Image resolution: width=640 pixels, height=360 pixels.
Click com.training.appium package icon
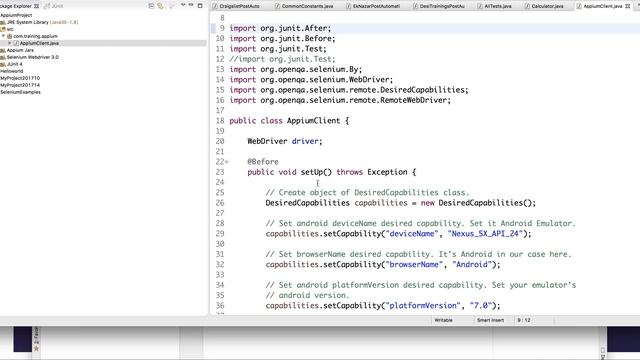(9, 36)
